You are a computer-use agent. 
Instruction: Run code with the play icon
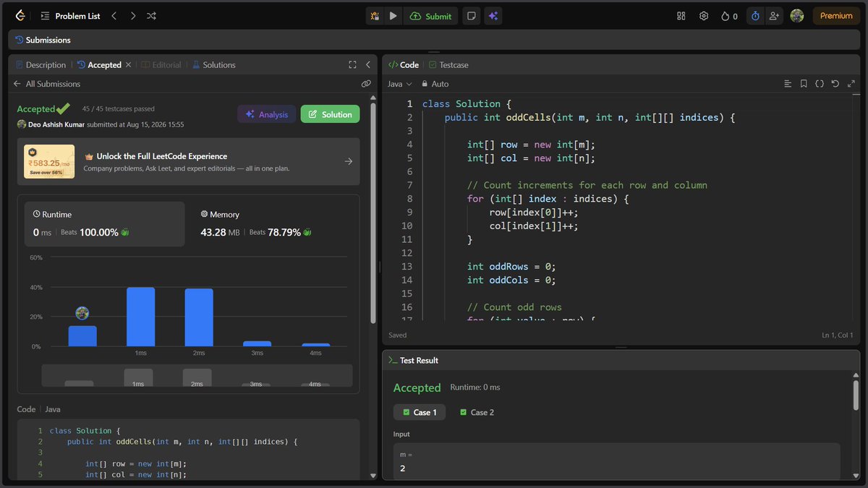pos(393,16)
